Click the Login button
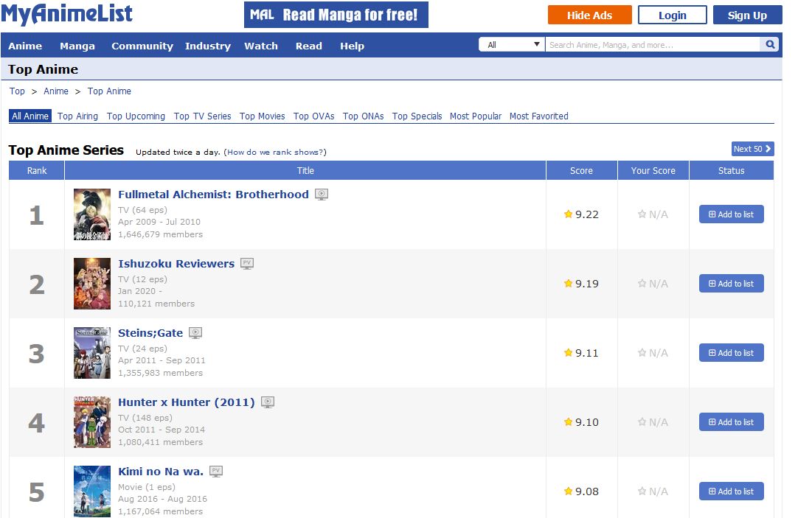Image resolution: width=812 pixels, height=518 pixels. [672, 15]
